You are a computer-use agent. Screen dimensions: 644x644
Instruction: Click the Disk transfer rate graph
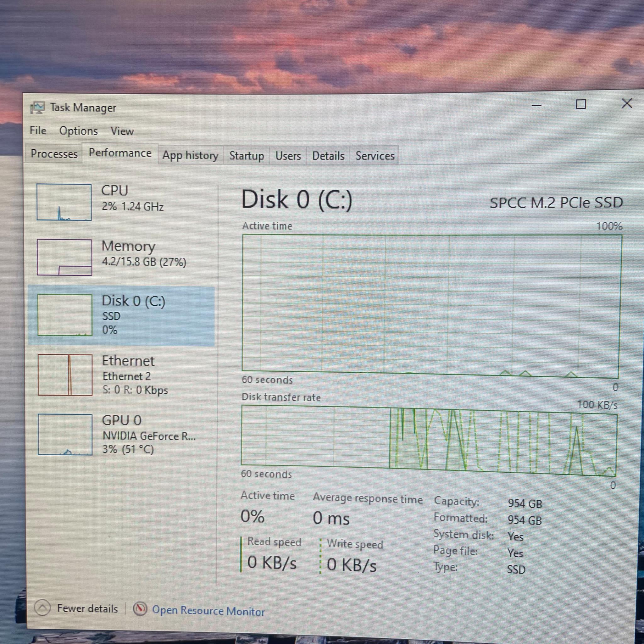[429, 441]
